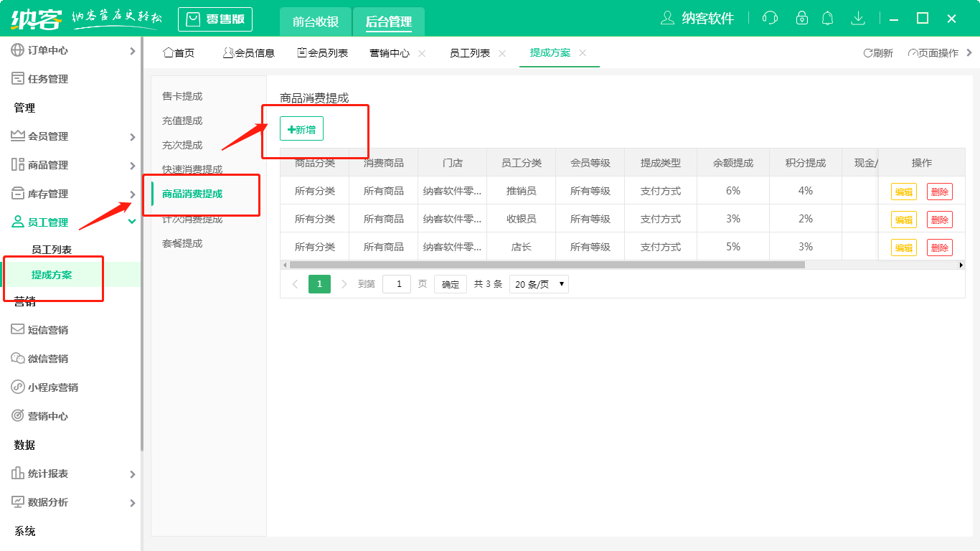This screenshot has height=551, width=980.
Task: Collapse the 员工管理 menu chevron
Action: tap(132, 222)
